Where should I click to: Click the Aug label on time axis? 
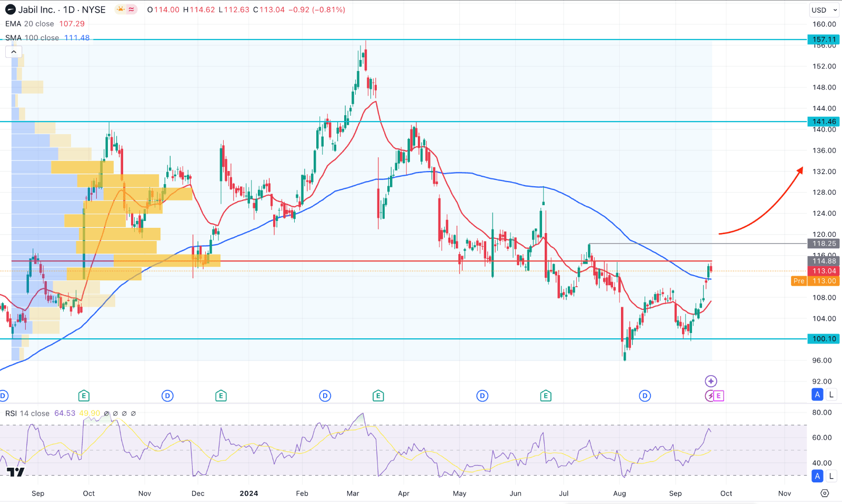click(x=619, y=493)
